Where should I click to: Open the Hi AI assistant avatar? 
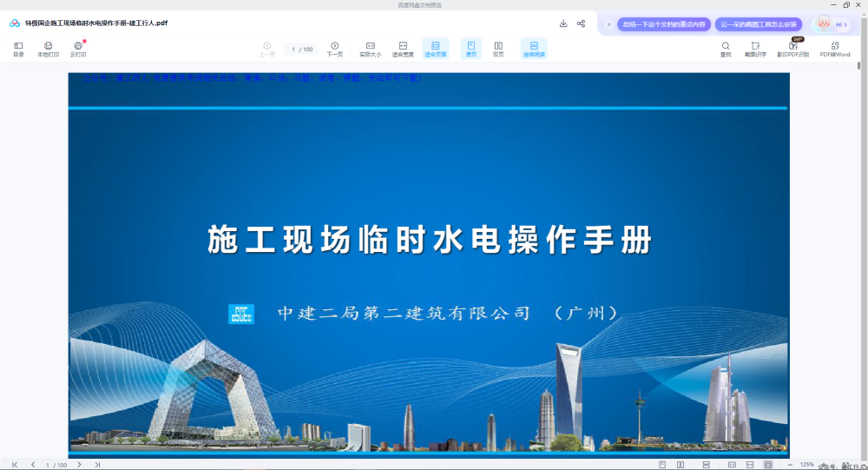pyautogui.click(x=832, y=23)
